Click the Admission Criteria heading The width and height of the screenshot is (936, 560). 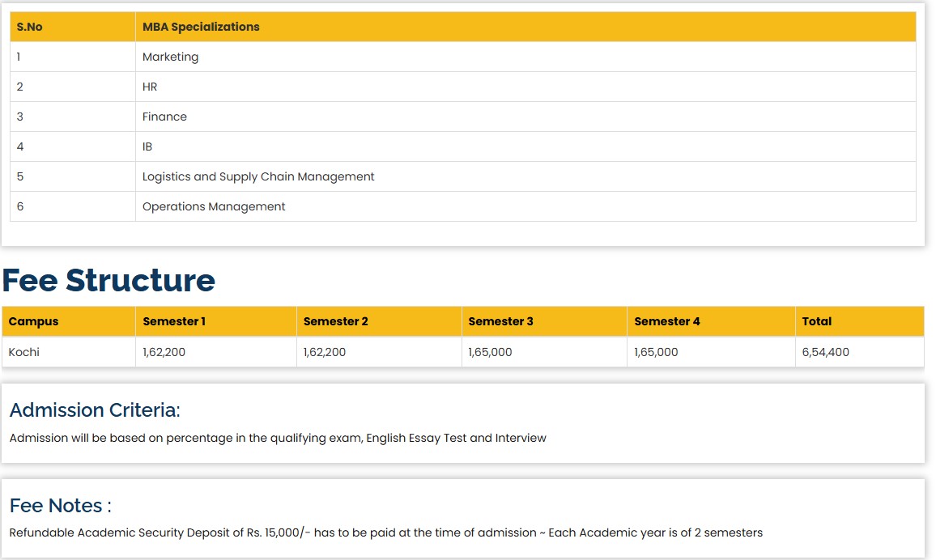tap(95, 410)
